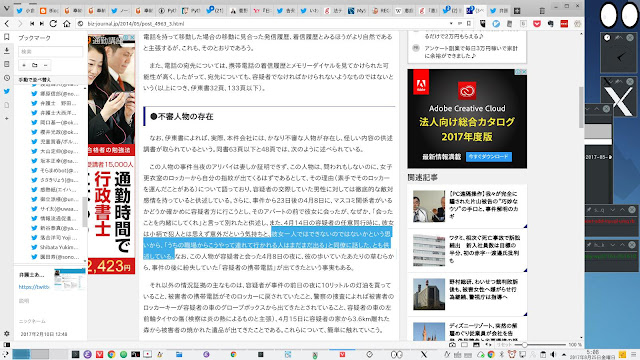Close the Adobe Creative Cloud ad
640x360 pixels.
click(x=523, y=71)
